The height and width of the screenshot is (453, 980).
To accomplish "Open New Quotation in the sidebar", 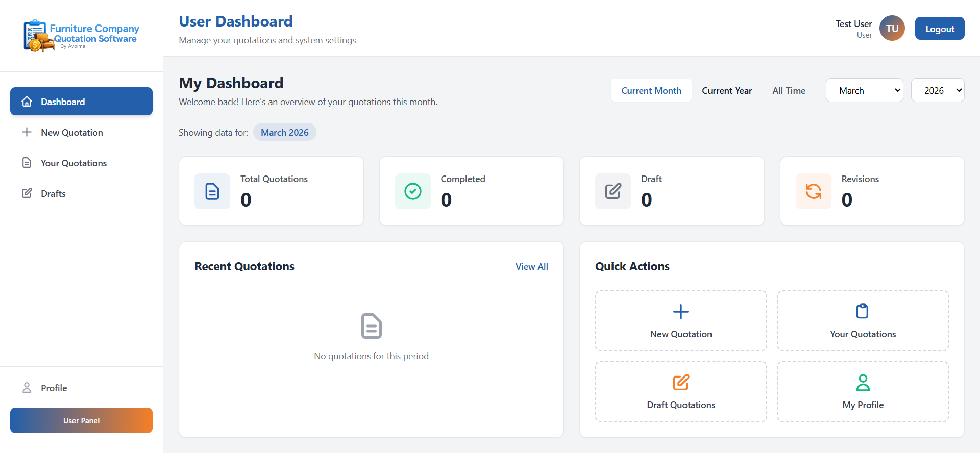I will point(71,133).
